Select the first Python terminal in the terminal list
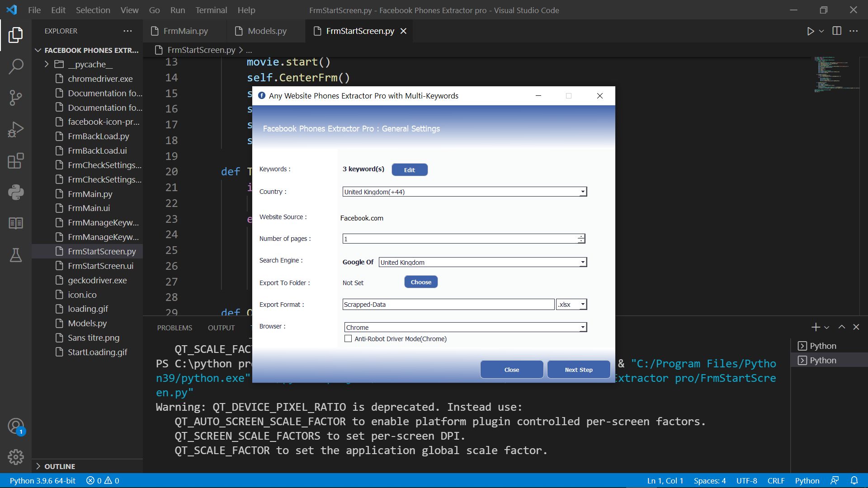868x488 pixels. [830, 346]
